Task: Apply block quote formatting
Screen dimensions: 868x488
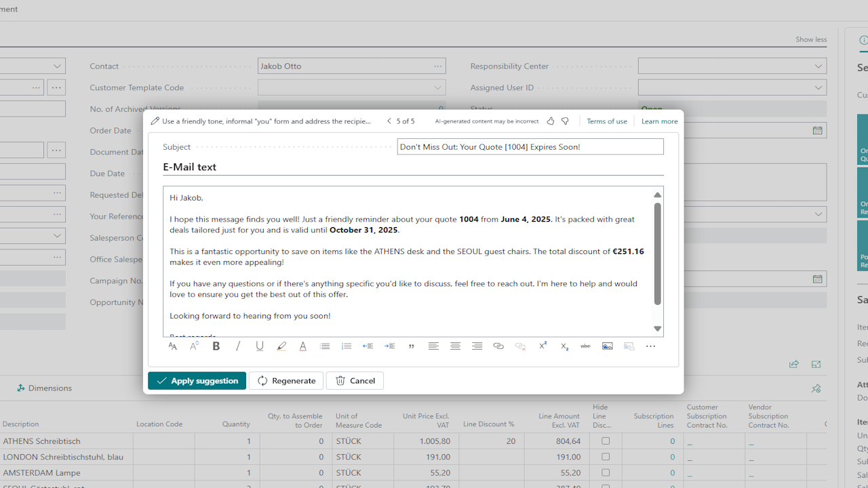Action: [412, 346]
